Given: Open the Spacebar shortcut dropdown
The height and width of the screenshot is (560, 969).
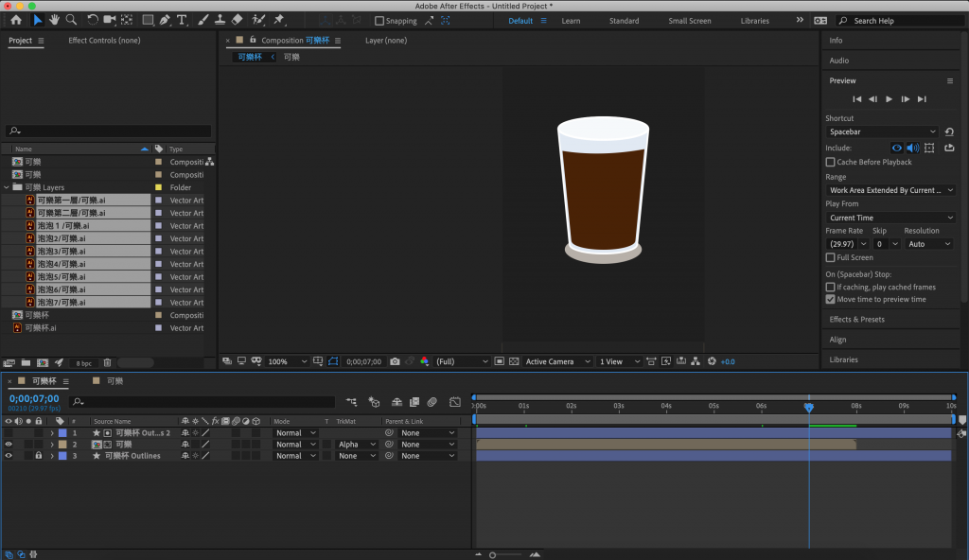Looking at the screenshot, I should [x=882, y=132].
